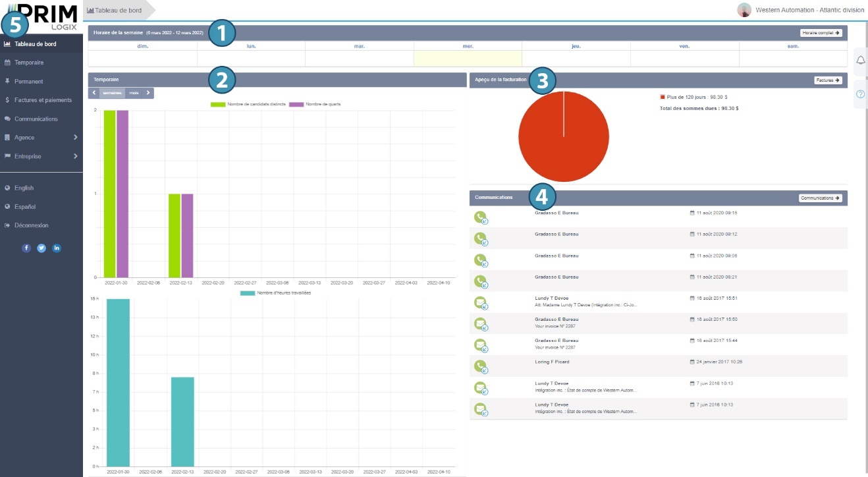Click the 'Horaire complet' button
The height and width of the screenshot is (477, 868).
821,32
